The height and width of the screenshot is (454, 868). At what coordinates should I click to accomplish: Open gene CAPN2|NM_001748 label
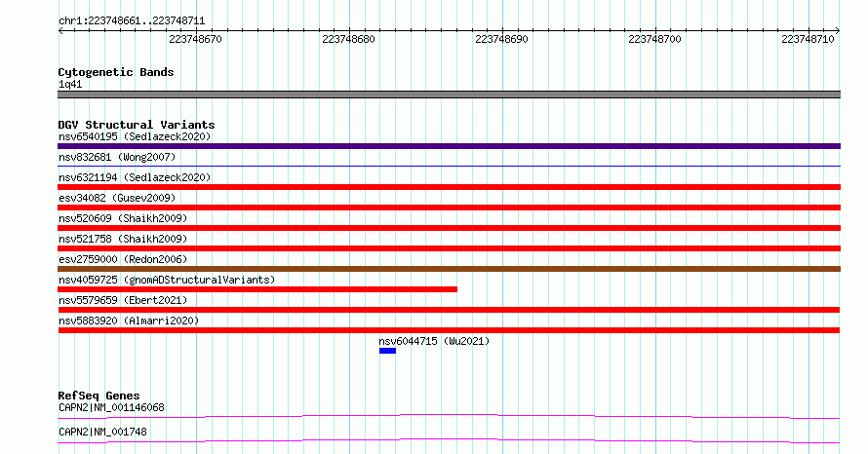click(102, 432)
